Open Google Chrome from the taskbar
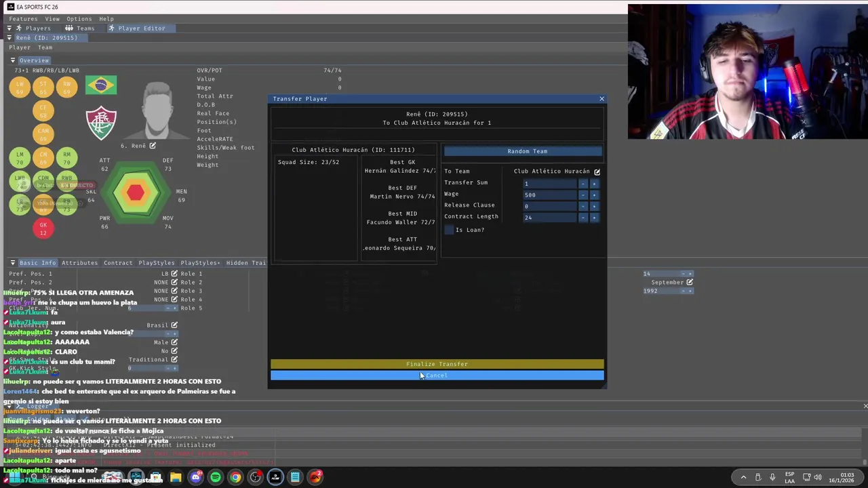This screenshot has width=868, height=488. coord(235,477)
